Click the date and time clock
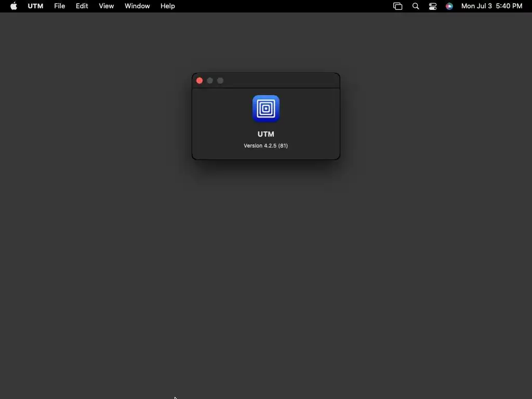 point(491,6)
